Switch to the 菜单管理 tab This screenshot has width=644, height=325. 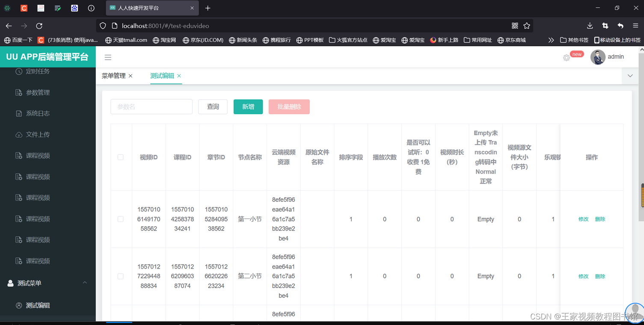click(114, 76)
